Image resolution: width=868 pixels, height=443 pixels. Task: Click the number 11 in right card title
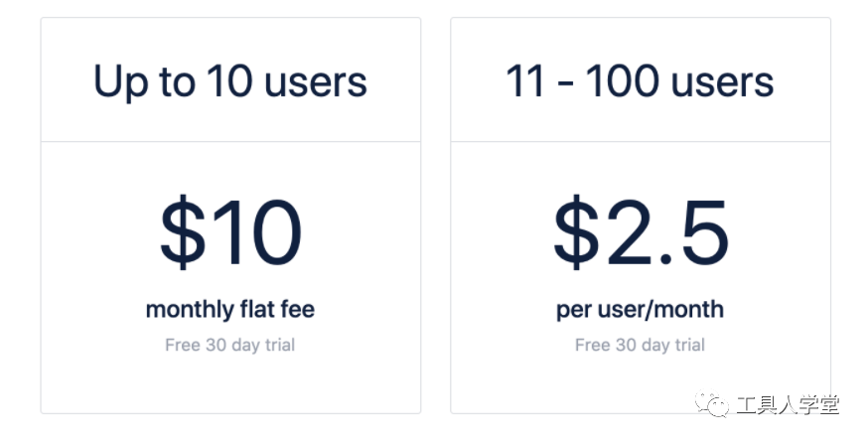click(x=524, y=80)
